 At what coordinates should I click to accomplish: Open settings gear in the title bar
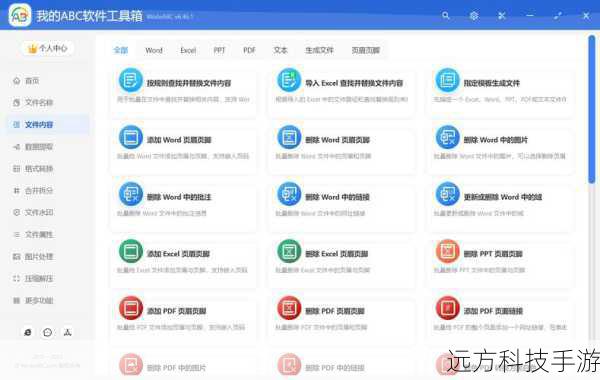tap(474, 16)
